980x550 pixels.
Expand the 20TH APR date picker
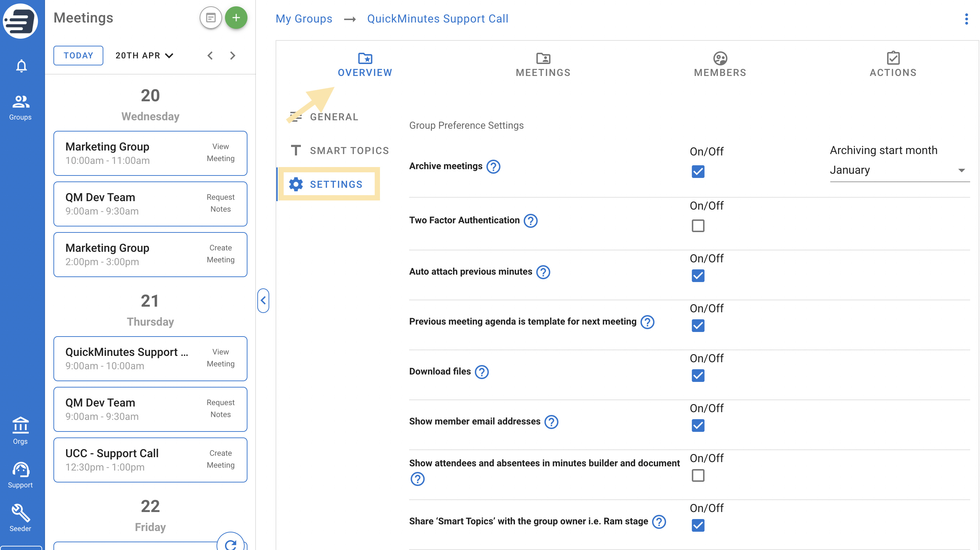pos(144,56)
